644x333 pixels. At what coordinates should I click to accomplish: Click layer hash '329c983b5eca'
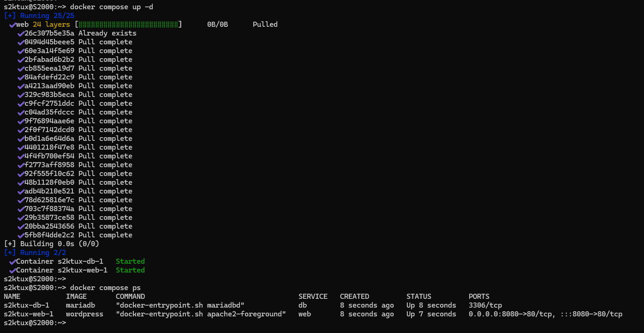(x=49, y=95)
